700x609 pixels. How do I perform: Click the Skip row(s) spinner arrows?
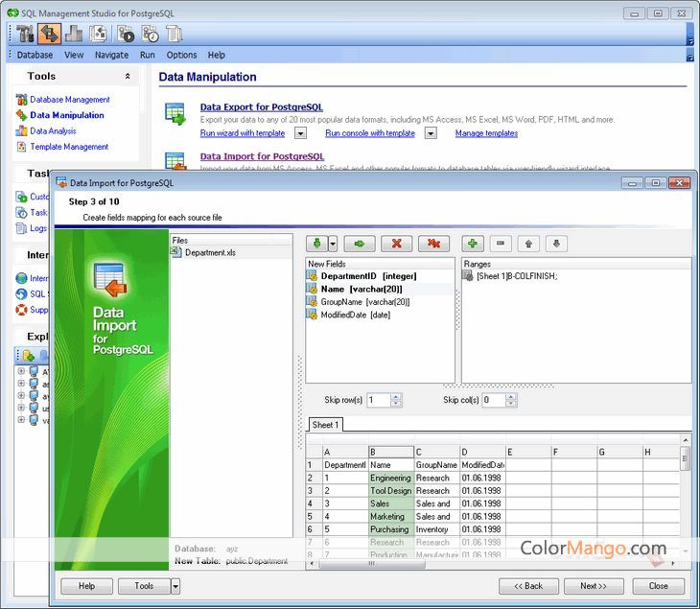pyautogui.click(x=396, y=400)
